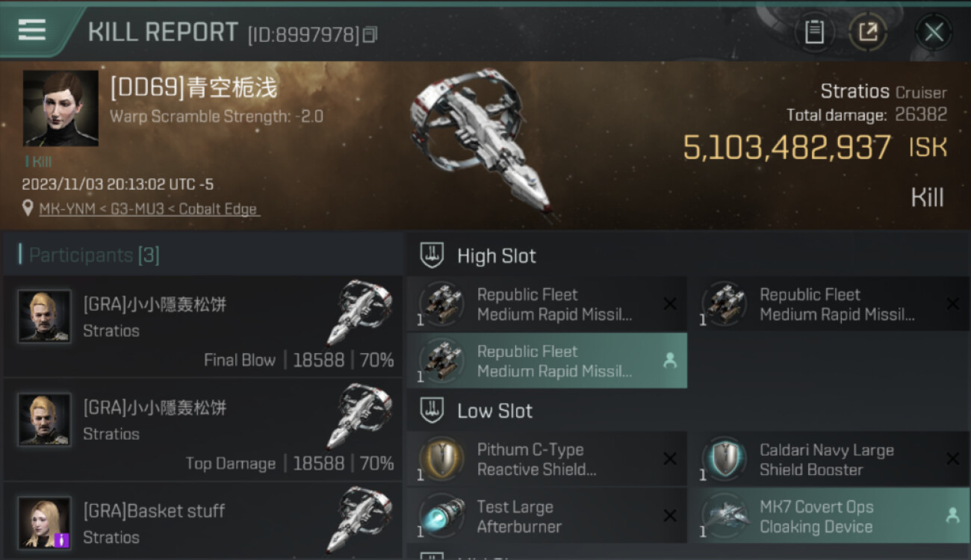Collapse the High Slot section
The height and width of the screenshot is (560, 971).
(431, 255)
